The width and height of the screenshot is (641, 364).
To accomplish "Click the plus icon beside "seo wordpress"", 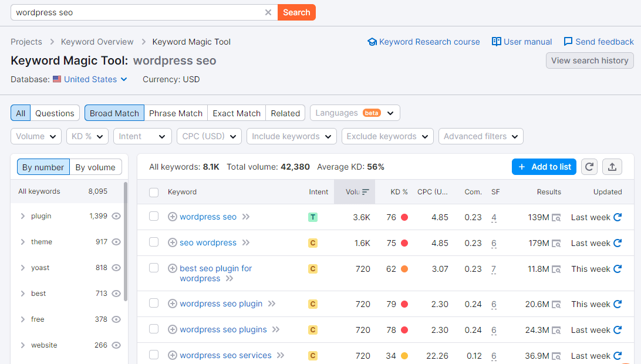I will pos(172,242).
